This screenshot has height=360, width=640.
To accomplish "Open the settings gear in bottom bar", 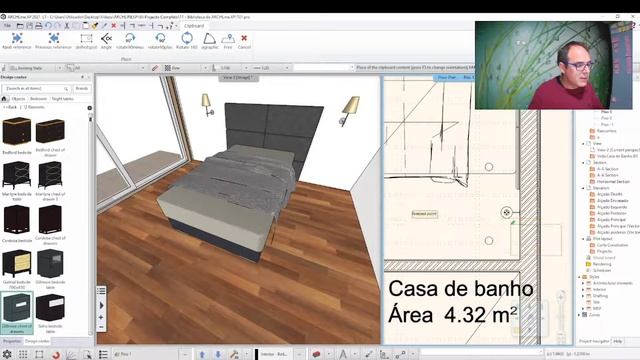I will coord(7,354).
